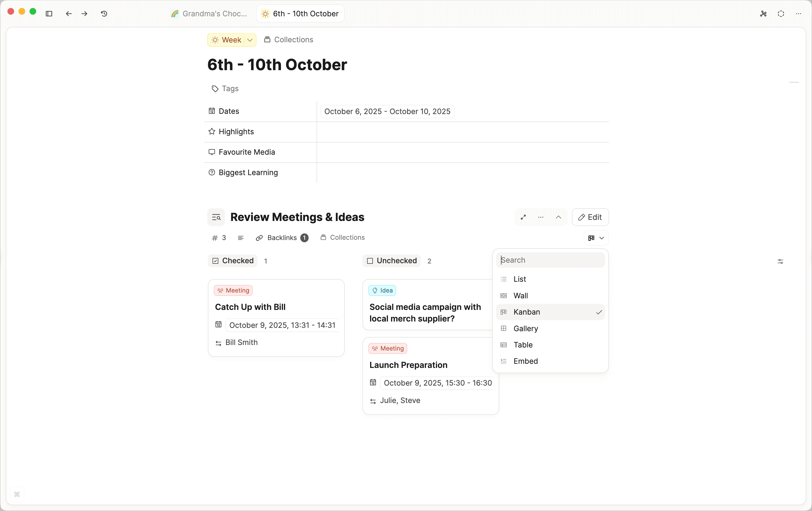Click the Edit button
812x511 pixels.
point(590,217)
